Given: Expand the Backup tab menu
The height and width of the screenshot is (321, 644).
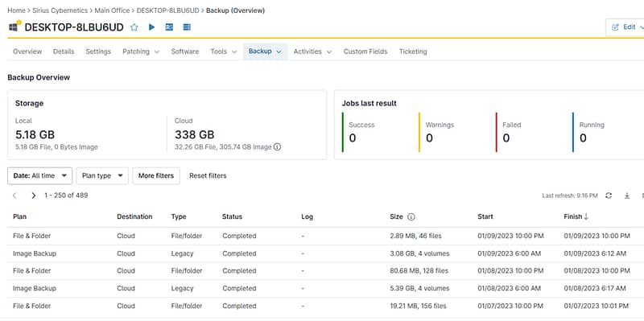Looking at the screenshot, I should coord(265,51).
